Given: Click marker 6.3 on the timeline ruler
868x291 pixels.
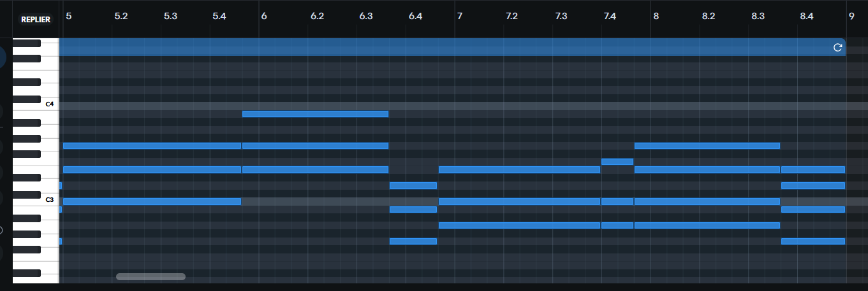Looking at the screenshot, I should tap(366, 16).
